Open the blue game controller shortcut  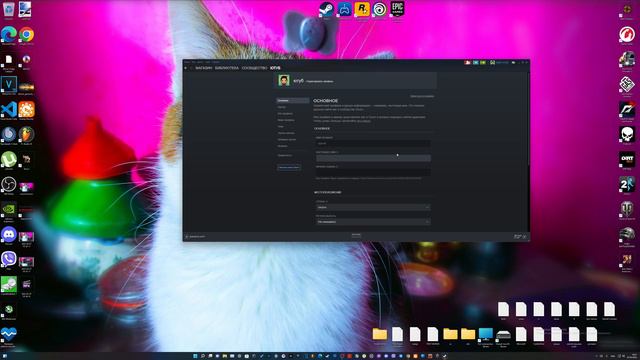(344, 9)
